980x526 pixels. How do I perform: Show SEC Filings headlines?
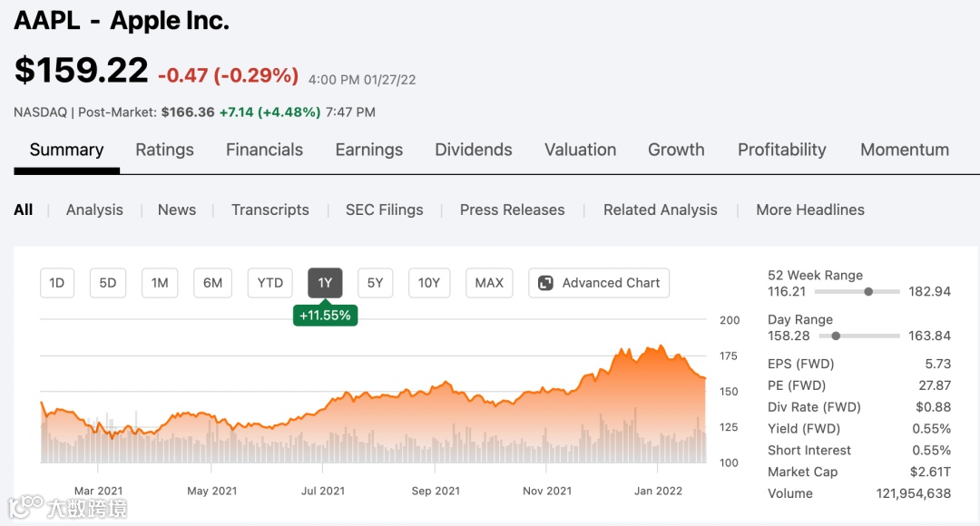coord(384,209)
